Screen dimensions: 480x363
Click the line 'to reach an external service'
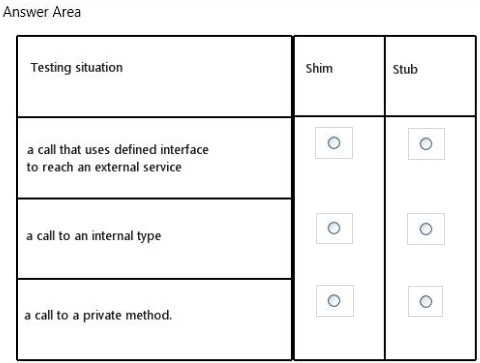[x=104, y=167]
